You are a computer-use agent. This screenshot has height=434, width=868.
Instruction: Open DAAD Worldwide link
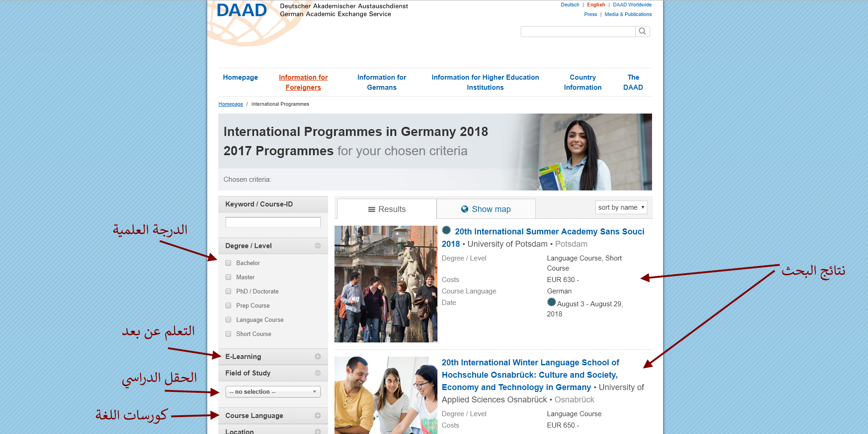coord(632,5)
